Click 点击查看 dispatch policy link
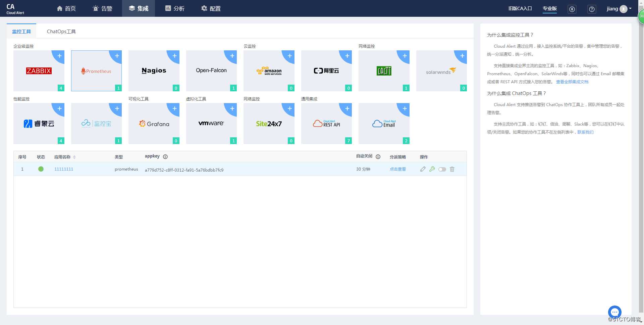Viewport: 644px width, 325px height. 398,169
